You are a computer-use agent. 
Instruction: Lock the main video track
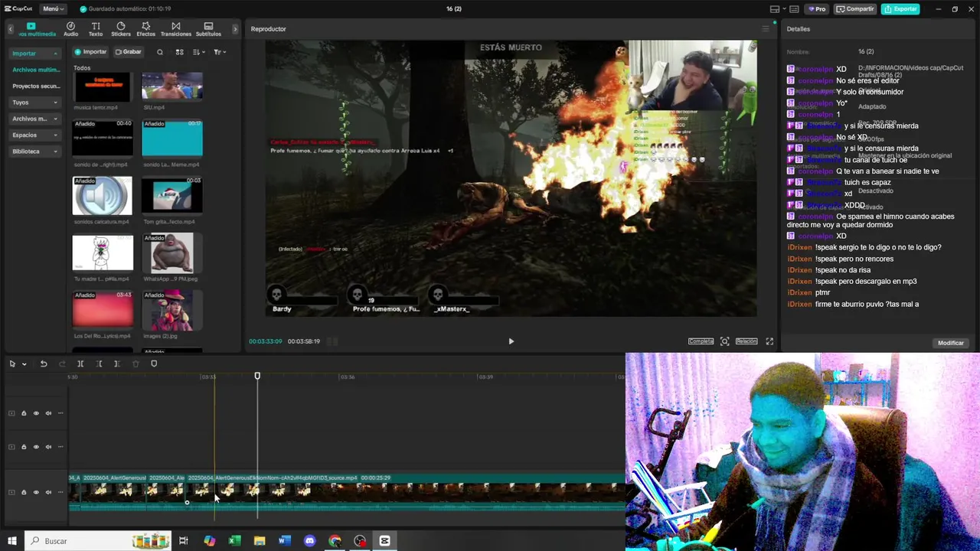pyautogui.click(x=24, y=492)
